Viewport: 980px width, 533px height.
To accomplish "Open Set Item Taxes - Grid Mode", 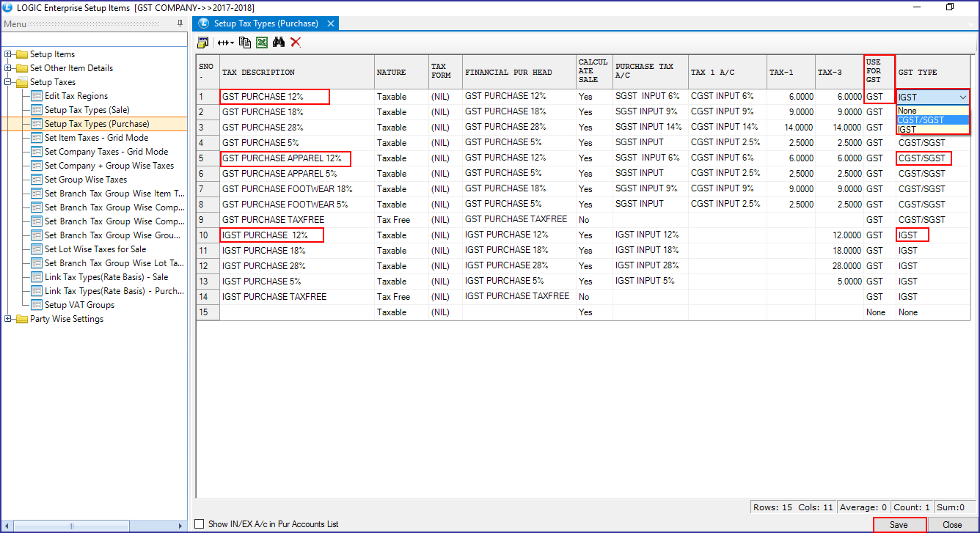I will click(x=96, y=138).
